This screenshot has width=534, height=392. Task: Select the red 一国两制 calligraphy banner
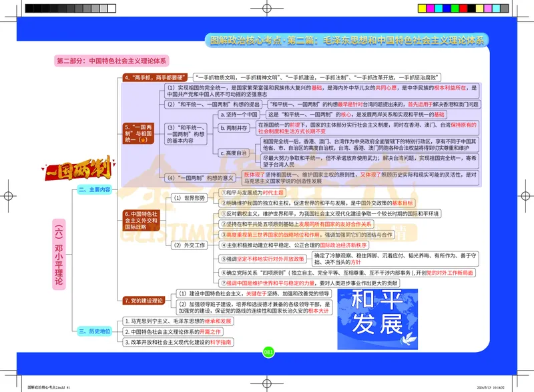(75, 170)
